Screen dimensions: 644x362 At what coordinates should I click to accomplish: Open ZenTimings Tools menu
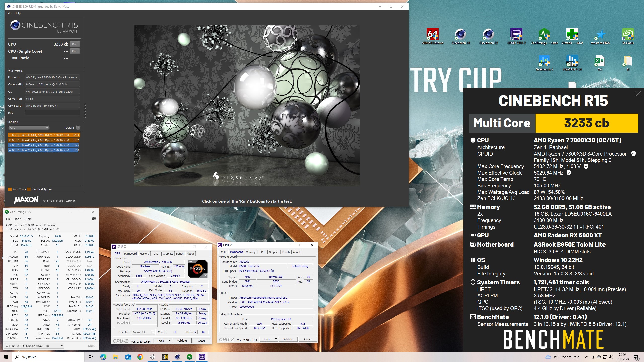point(18,219)
